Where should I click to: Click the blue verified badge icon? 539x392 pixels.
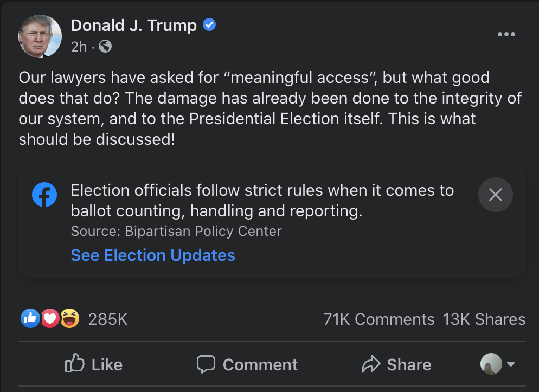(209, 24)
